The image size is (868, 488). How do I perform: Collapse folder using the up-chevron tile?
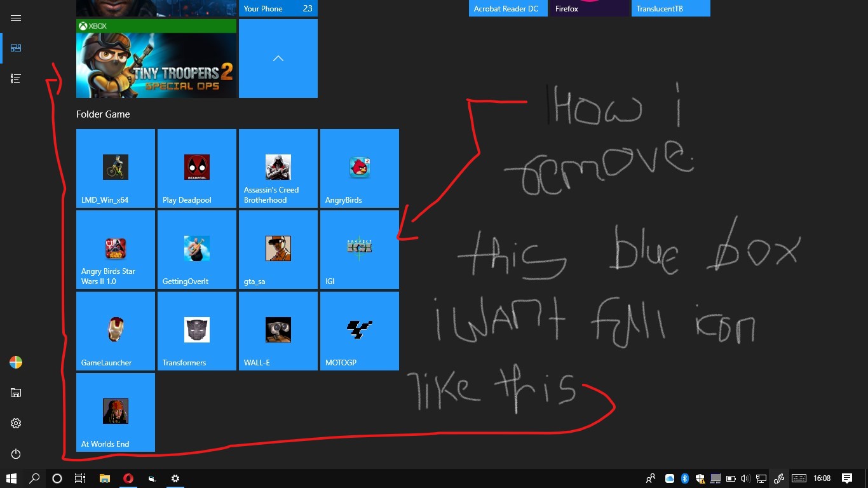[278, 58]
